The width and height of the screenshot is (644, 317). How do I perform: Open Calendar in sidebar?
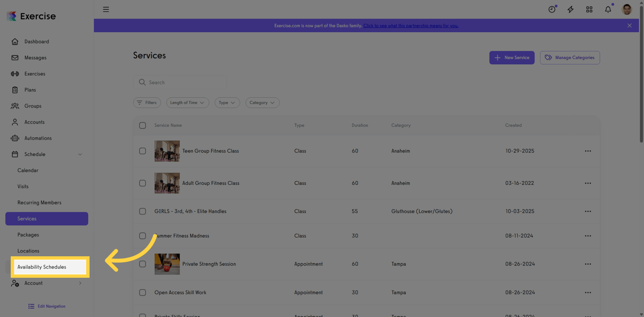[x=28, y=170]
